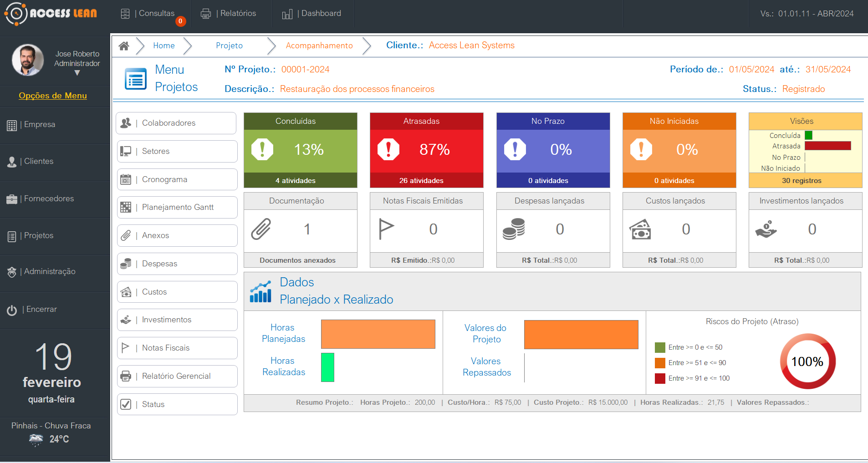The image size is (868, 463).
Task: Expand the Jose Roberto user dropdown arrow
Action: 77,73
